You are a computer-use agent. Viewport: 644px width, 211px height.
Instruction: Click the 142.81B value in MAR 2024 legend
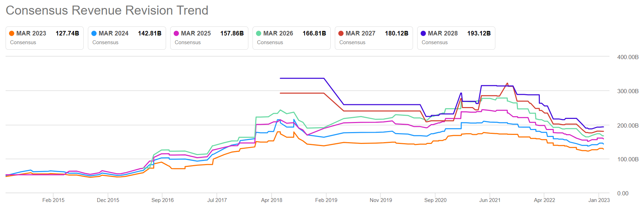coord(149,33)
